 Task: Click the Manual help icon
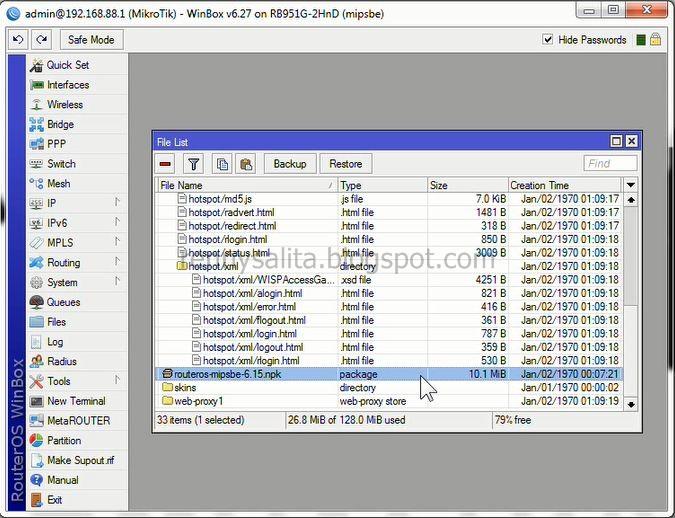pyautogui.click(x=37, y=480)
